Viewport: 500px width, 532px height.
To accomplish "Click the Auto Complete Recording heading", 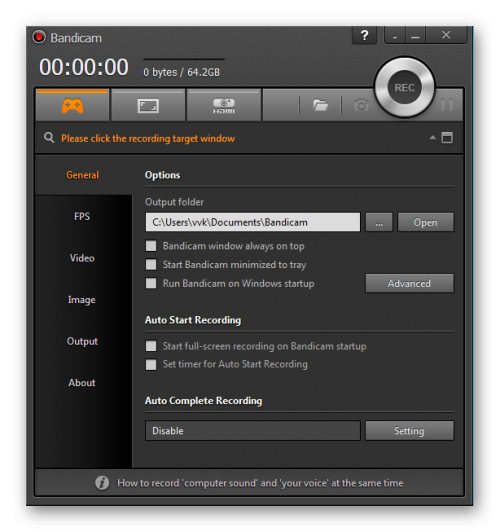I will tap(204, 401).
